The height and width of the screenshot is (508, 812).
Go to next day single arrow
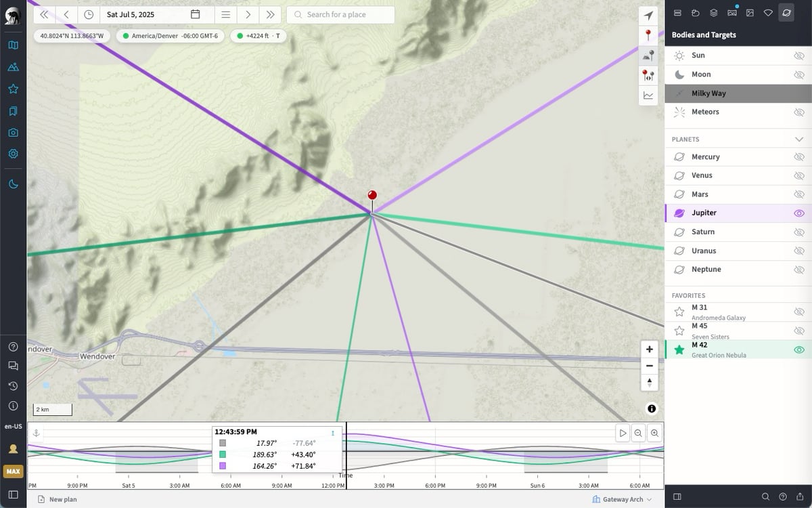248,14
